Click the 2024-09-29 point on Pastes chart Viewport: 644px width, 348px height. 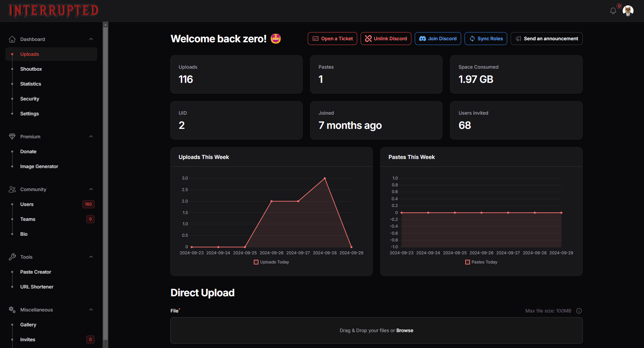tap(561, 213)
